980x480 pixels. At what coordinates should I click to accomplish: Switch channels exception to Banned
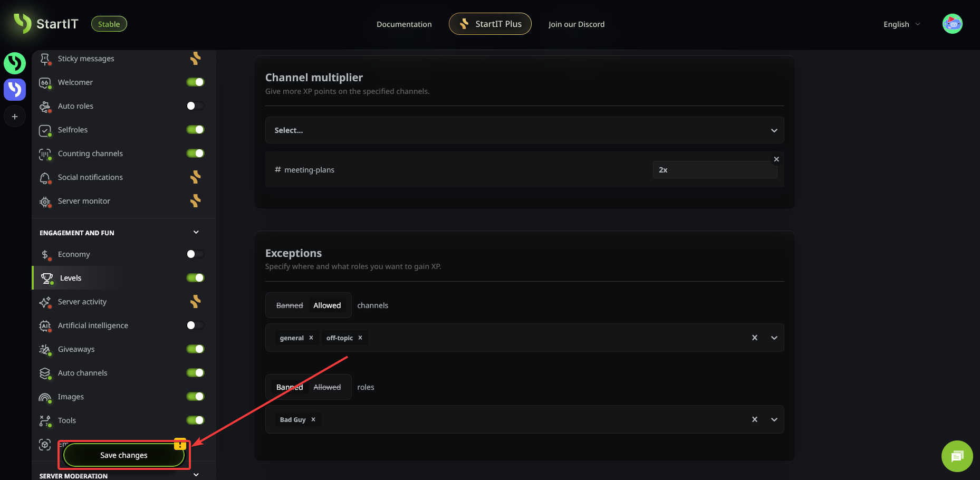pos(290,305)
